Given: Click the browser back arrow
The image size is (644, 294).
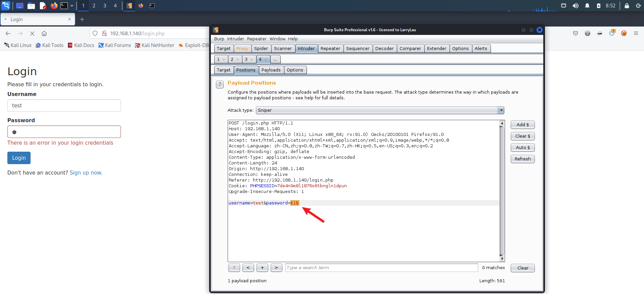Looking at the screenshot, I should tap(8, 34).
